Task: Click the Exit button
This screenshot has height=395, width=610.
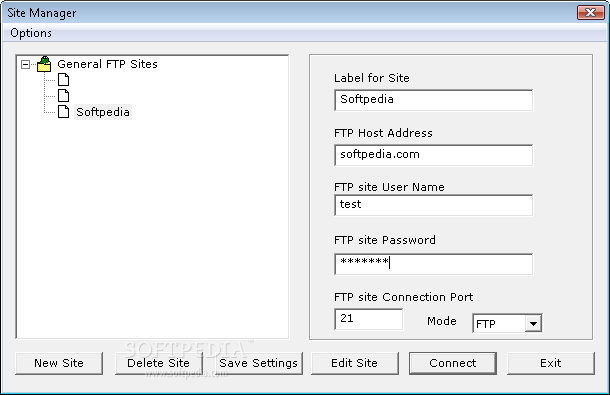Action: (551, 363)
